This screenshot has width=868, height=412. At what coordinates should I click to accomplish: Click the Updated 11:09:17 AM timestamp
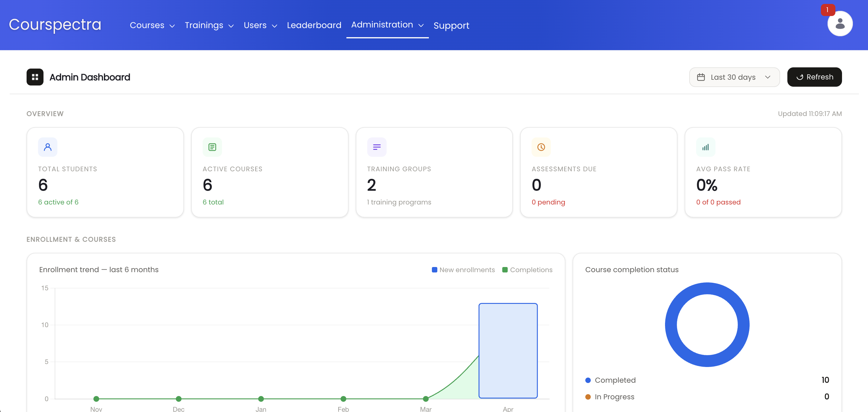[810, 114]
